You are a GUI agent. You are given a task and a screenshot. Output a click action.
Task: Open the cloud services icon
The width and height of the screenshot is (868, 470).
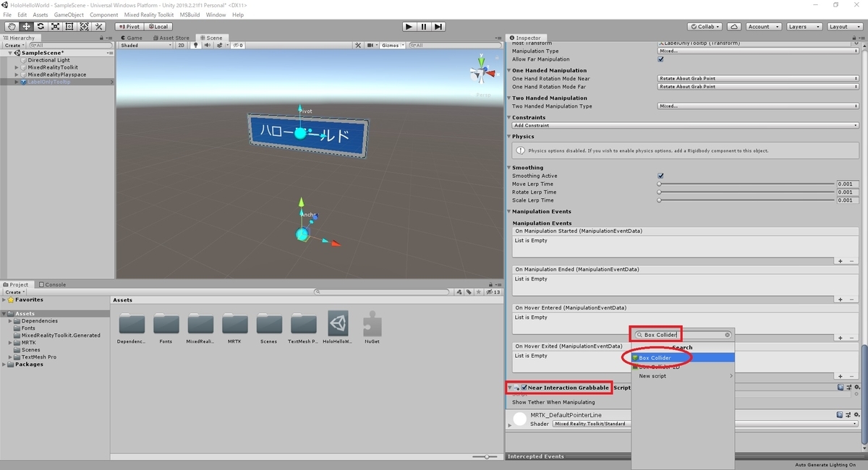(735, 27)
